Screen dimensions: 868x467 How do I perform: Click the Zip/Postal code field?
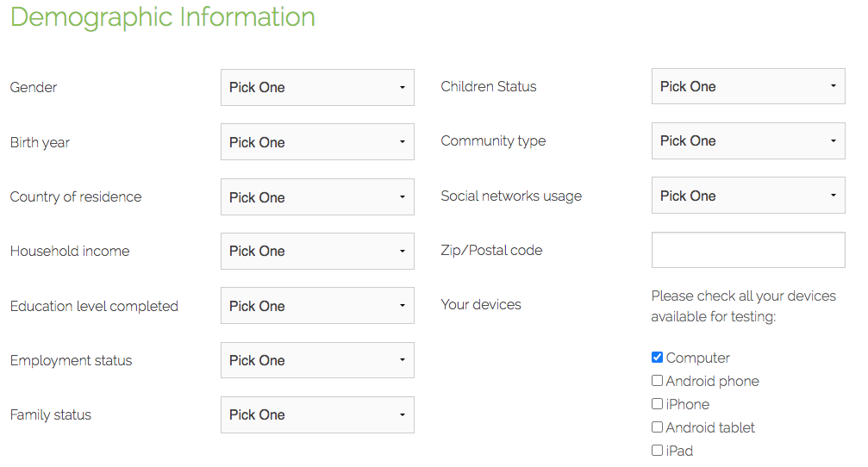[x=747, y=250]
